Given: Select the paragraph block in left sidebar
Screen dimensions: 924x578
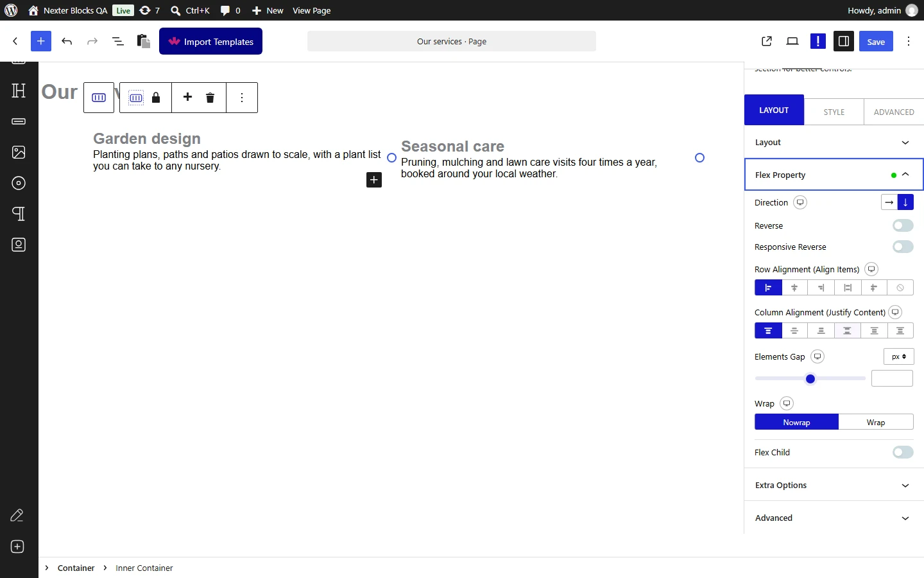Looking at the screenshot, I should pyautogui.click(x=19, y=214).
